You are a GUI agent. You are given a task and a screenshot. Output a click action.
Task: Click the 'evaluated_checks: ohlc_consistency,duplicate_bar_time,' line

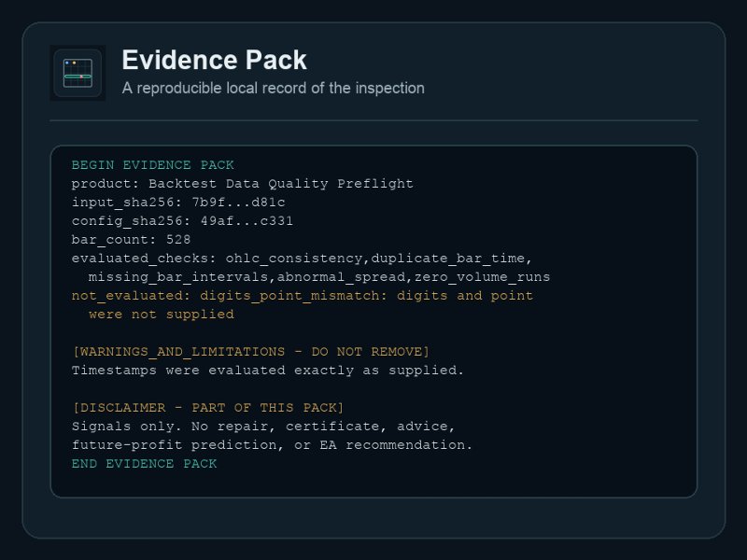302,259
